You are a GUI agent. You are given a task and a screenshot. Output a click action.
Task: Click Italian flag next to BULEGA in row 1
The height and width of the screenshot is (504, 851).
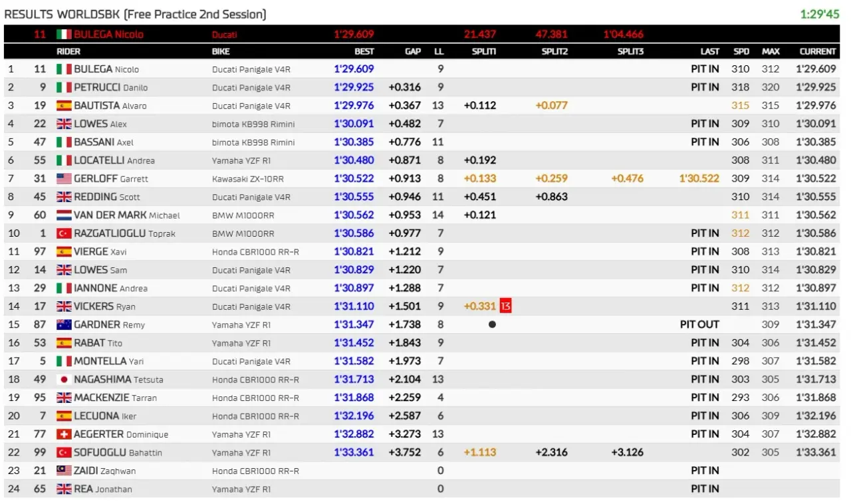tap(64, 69)
